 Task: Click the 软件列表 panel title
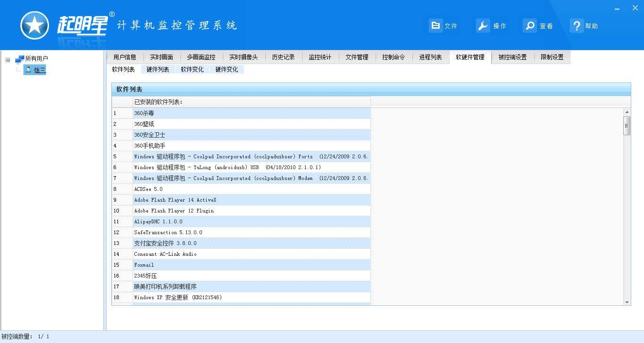coord(129,89)
